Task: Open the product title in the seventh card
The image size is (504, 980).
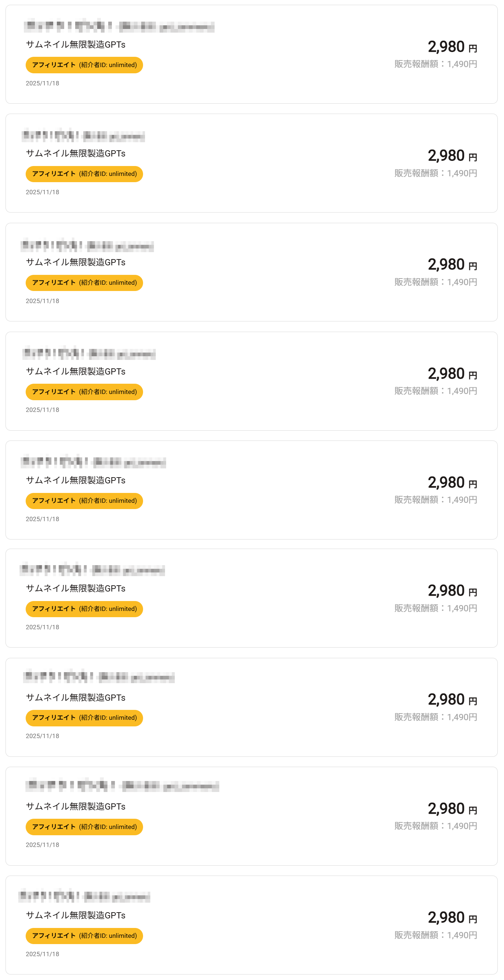Action: tap(75, 697)
